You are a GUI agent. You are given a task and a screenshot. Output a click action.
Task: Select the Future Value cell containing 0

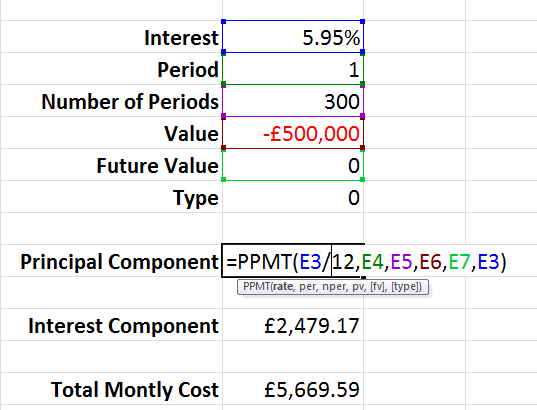[x=293, y=165]
